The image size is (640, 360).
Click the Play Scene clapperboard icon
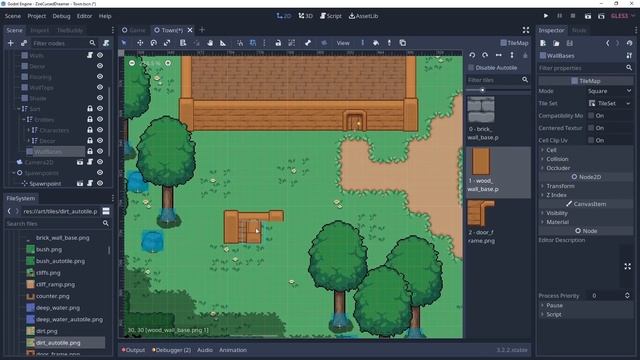click(x=588, y=16)
